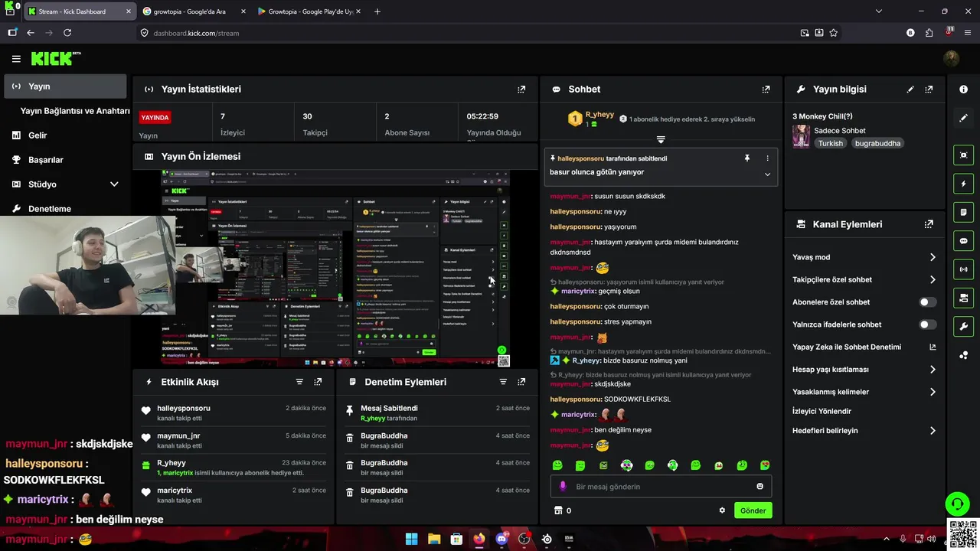Toggle wrench stream info widget in sidebar
This screenshot has width=980, height=551.
coord(963,327)
